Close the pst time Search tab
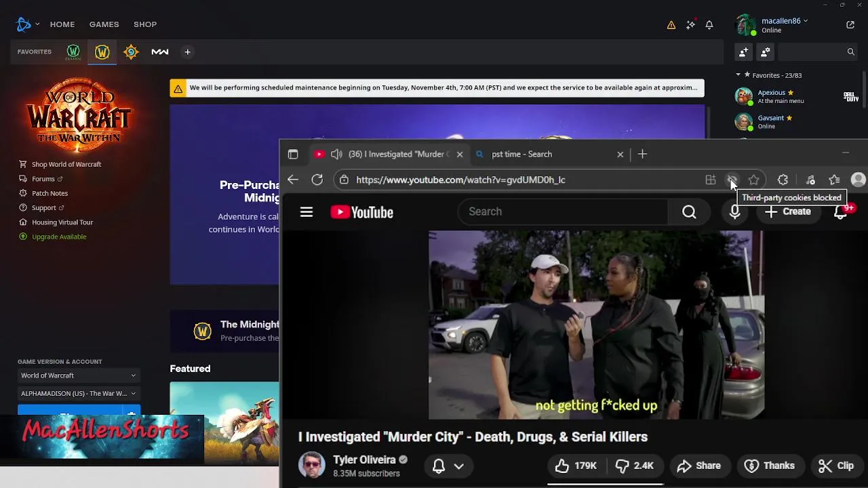Viewport: 868px width, 488px height. tap(620, 155)
